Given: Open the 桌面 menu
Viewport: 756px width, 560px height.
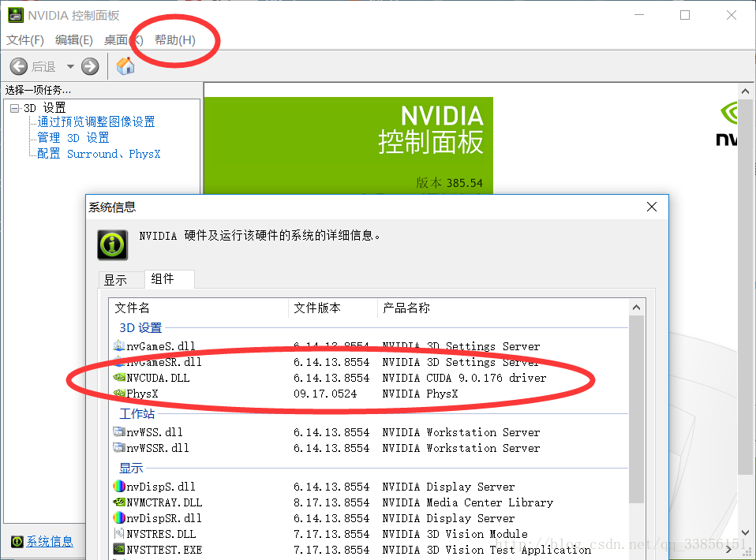Looking at the screenshot, I should point(123,40).
